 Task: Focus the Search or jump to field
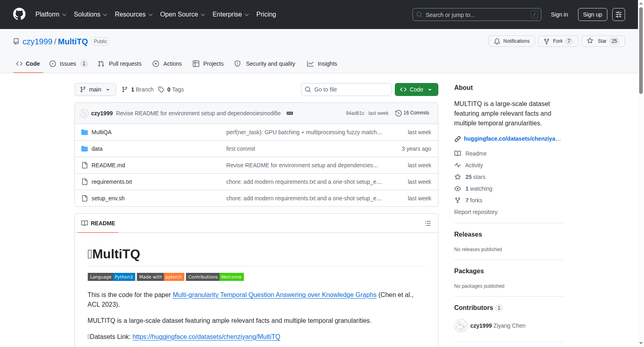click(x=477, y=15)
